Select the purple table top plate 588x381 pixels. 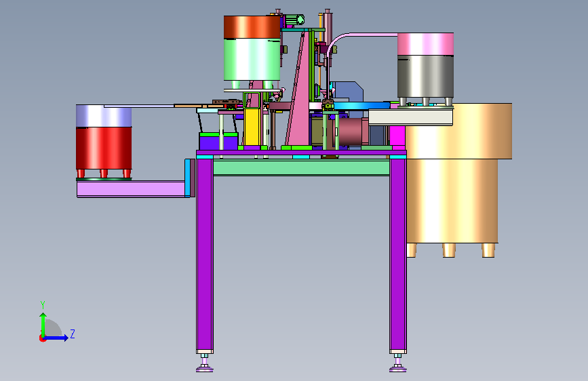click(x=301, y=153)
